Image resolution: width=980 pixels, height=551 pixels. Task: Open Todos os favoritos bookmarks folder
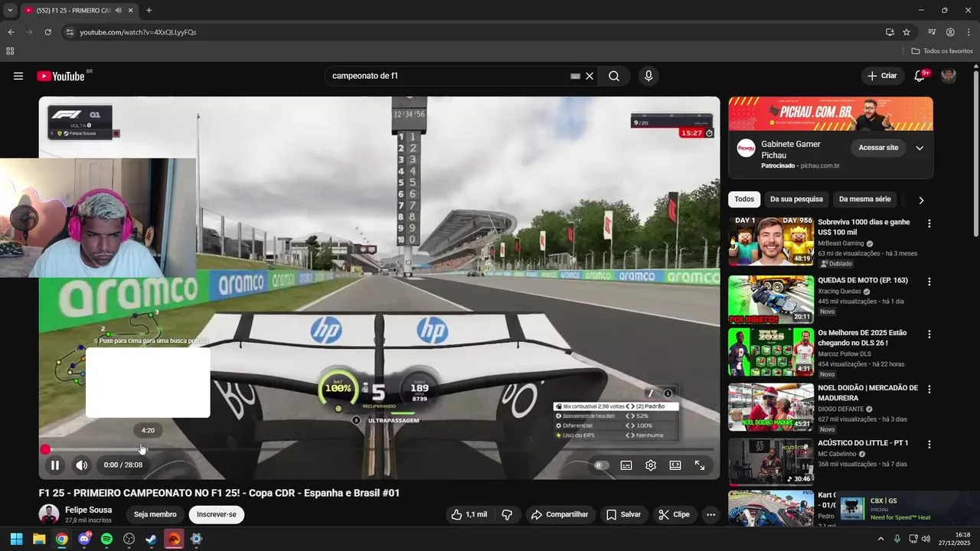[942, 51]
